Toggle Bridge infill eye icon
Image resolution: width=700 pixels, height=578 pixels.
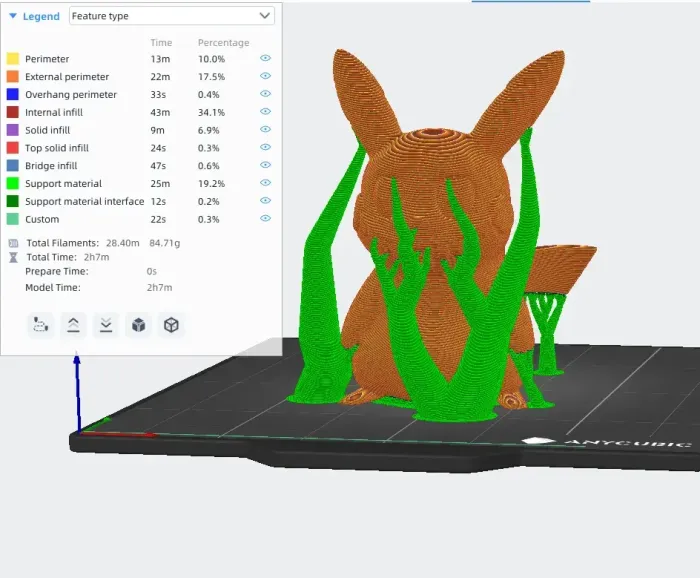click(265, 165)
